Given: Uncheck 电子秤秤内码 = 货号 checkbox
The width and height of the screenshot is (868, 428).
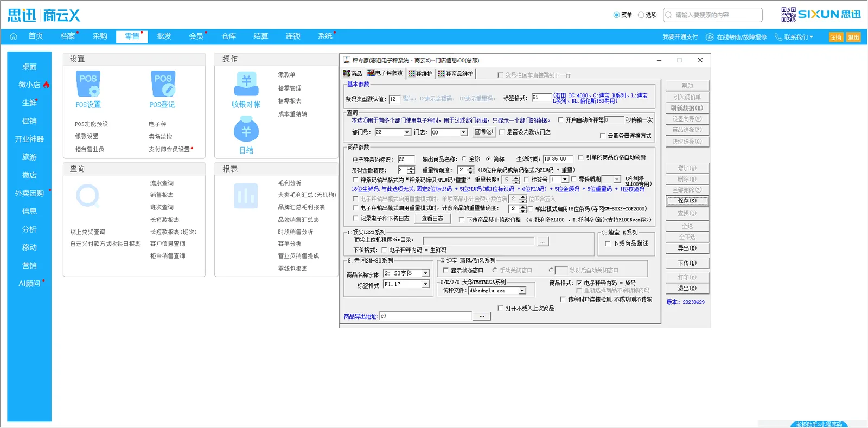Looking at the screenshot, I should (x=579, y=283).
